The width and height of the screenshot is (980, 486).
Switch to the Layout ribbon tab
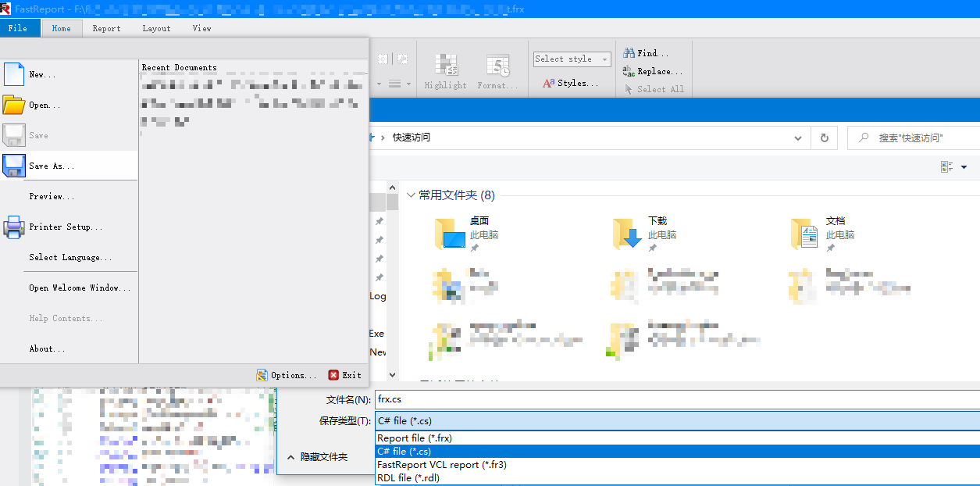point(156,28)
